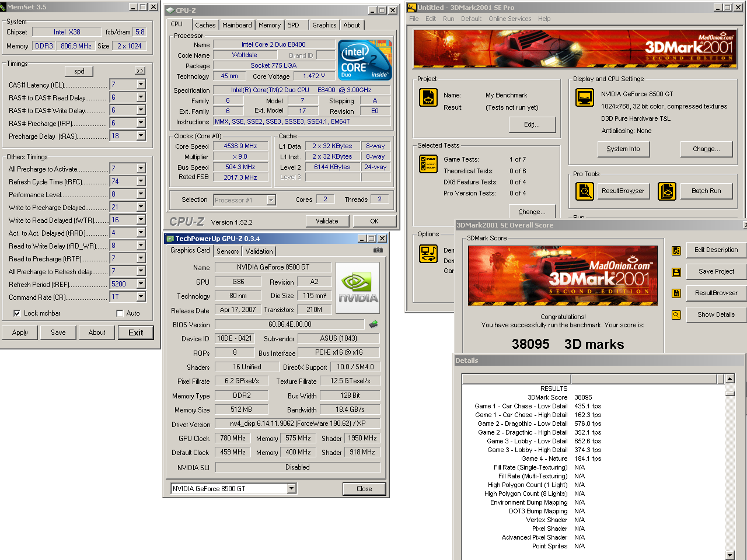Click the ResultBrowser magnifier icon in Pro Tools

point(585,191)
